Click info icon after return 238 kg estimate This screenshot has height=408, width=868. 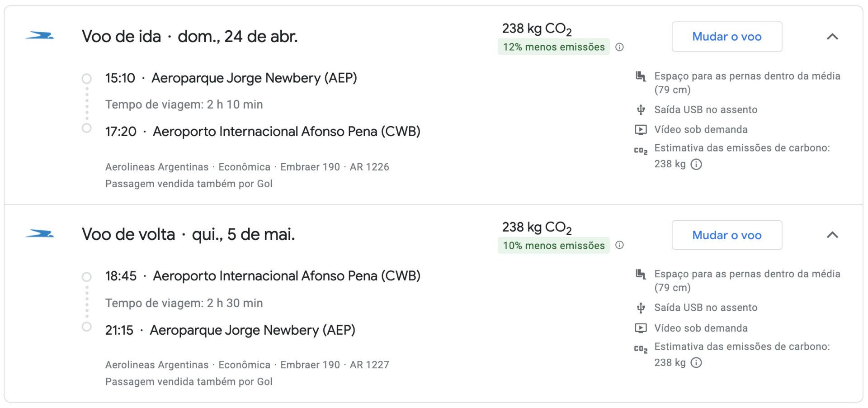[697, 362]
